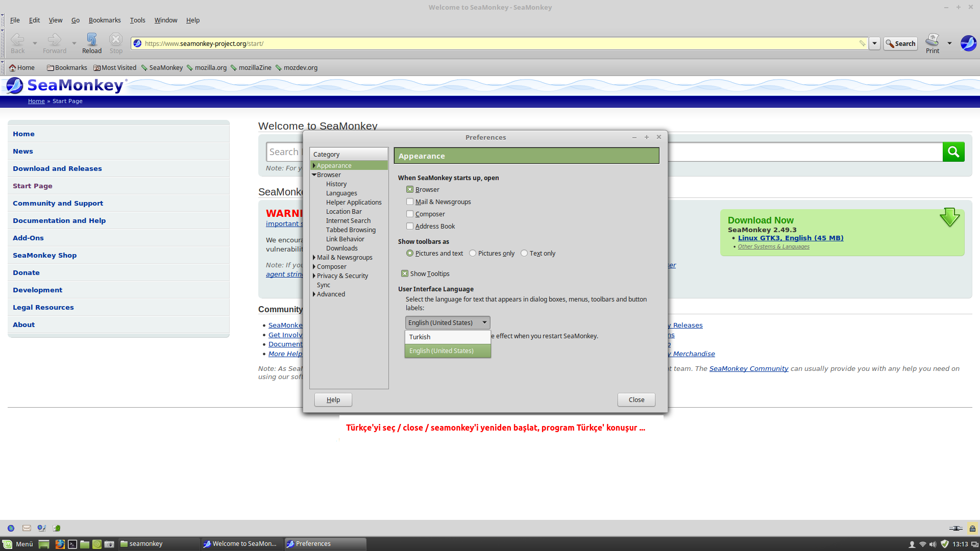Image resolution: width=980 pixels, height=551 pixels.
Task: Click the Back navigation arrow icon
Action: (17, 40)
